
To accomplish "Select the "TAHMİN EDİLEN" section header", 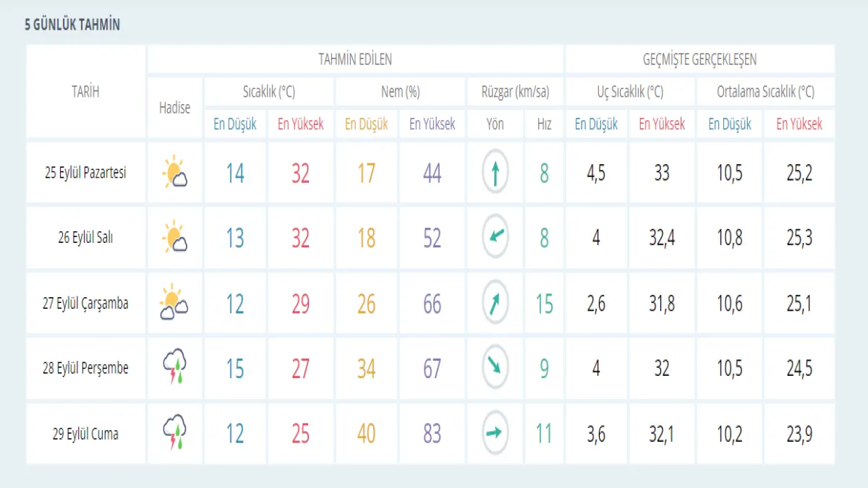I will [355, 59].
